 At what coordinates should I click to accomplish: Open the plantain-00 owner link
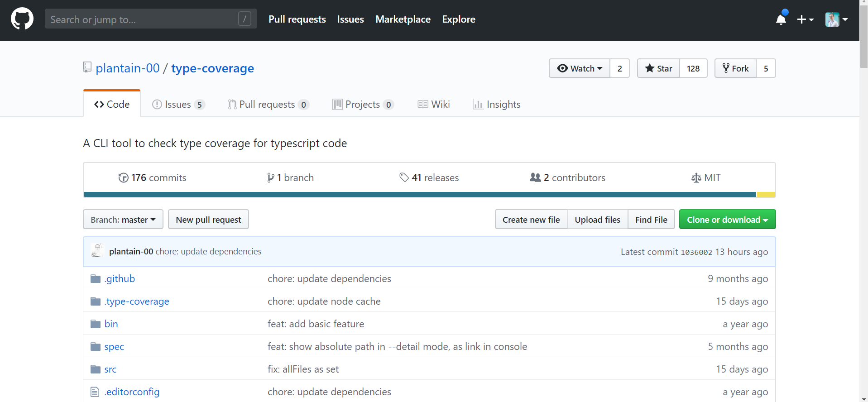tap(128, 68)
